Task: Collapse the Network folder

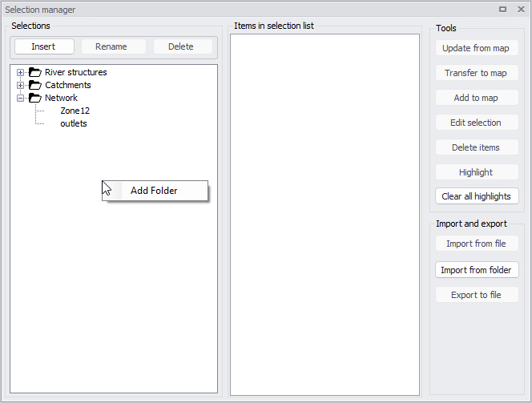Action: (20, 98)
